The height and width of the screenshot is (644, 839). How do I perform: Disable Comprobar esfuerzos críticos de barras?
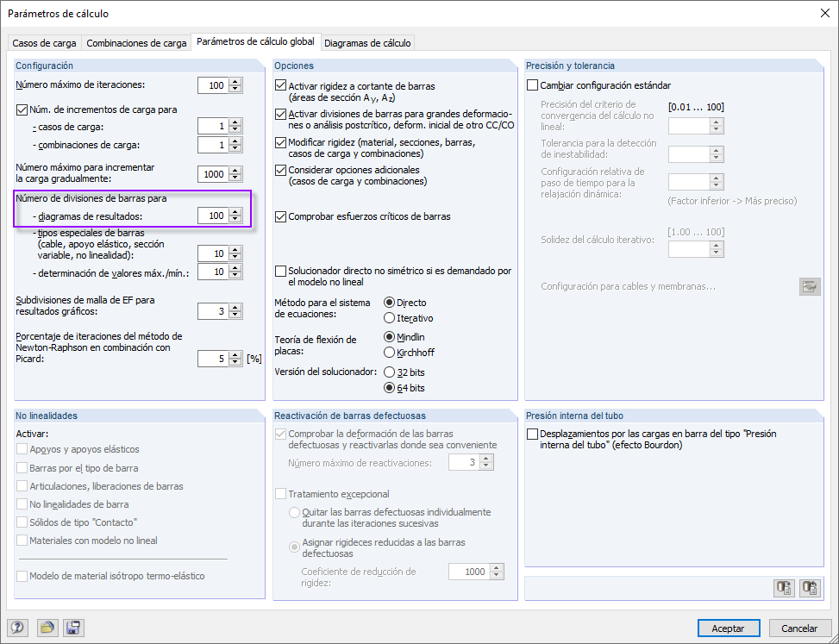tap(280, 217)
